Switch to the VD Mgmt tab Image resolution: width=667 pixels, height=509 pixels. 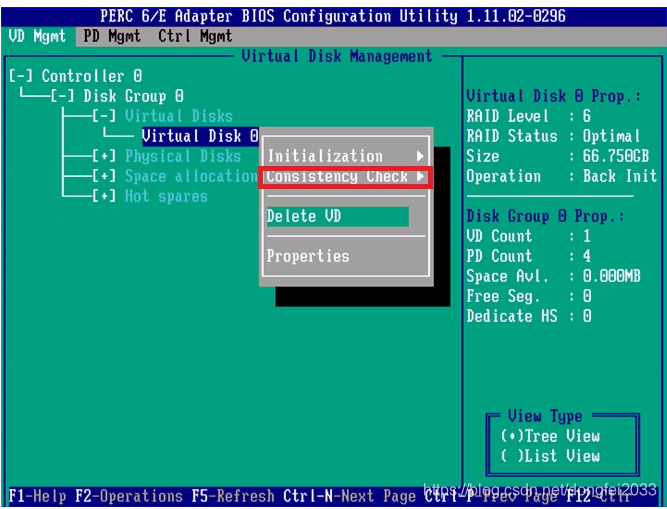click(x=37, y=36)
